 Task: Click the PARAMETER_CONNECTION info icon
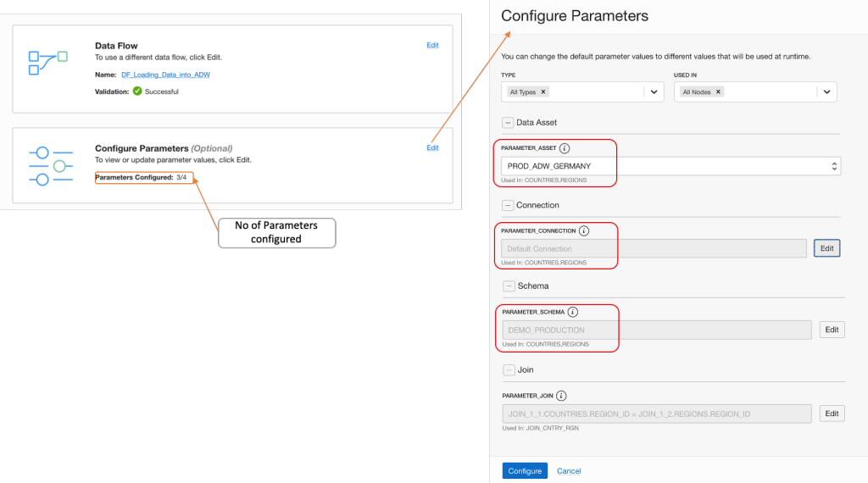(x=584, y=230)
